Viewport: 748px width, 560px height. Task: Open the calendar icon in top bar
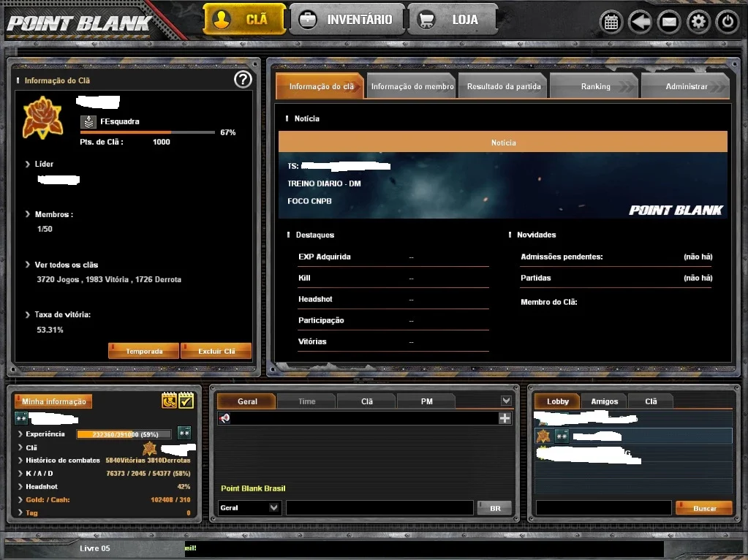click(611, 22)
